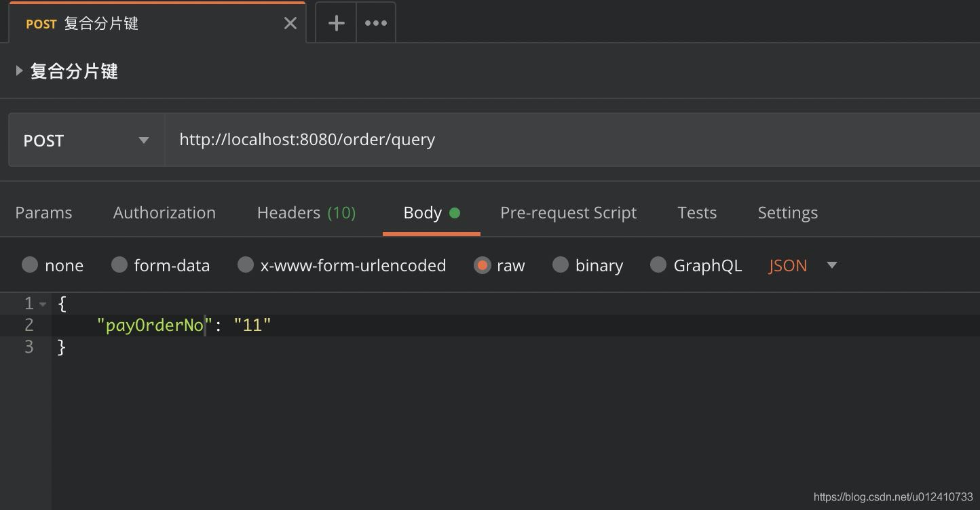Viewport: 980px width, 510px height.
Task: Open the request Settings tab
Action: pyautogui.click(x=787, y=213)
